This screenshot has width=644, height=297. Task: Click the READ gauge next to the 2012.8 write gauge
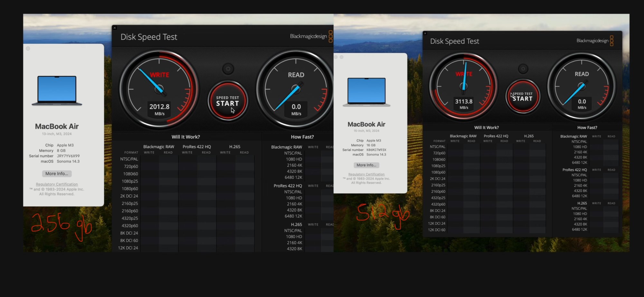[x=296, y=89]
